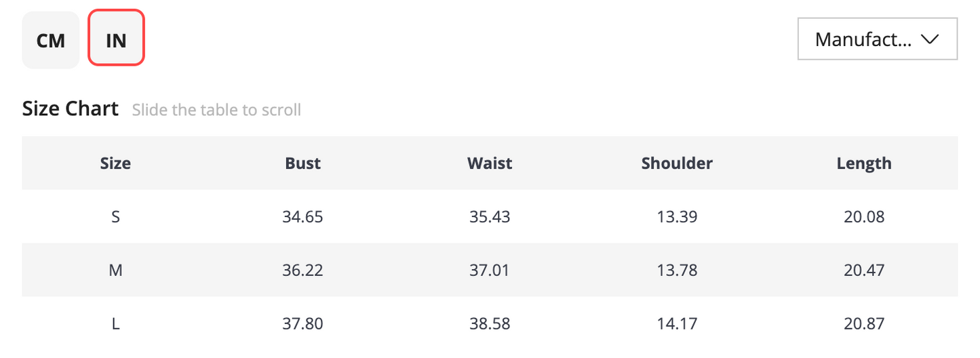This screenshot has width=980, height=358.
Task: Click the Length column header
Action: point(864,163)
